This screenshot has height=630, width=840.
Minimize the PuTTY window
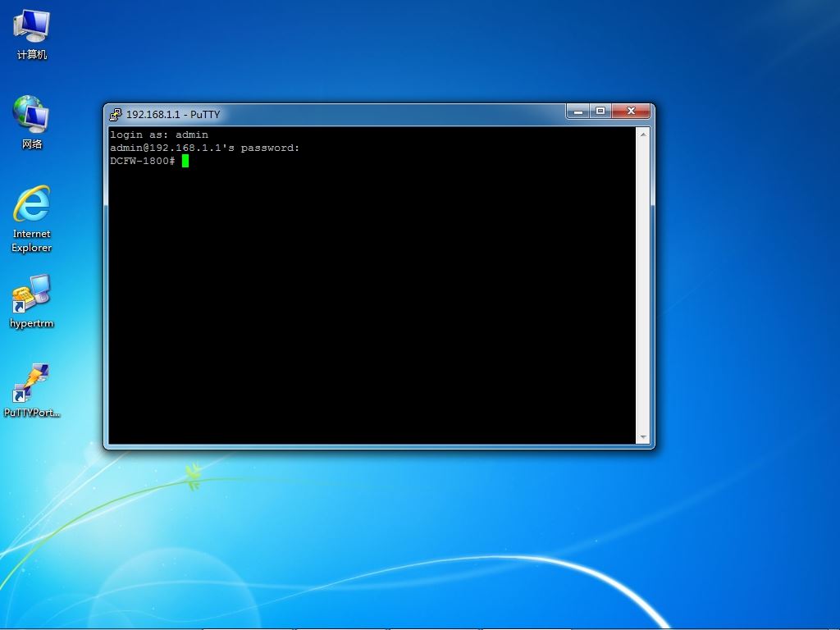[x=578, y=112]
